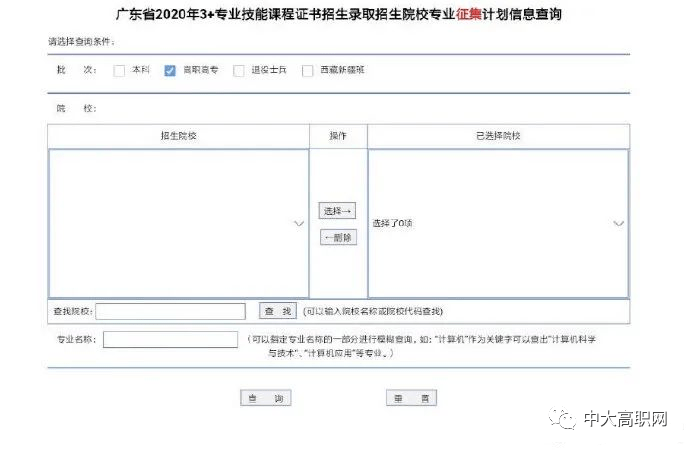This screenshot has height=450, width=690.
Task: Click the 重置 reset button
Action: coord(411,398)
